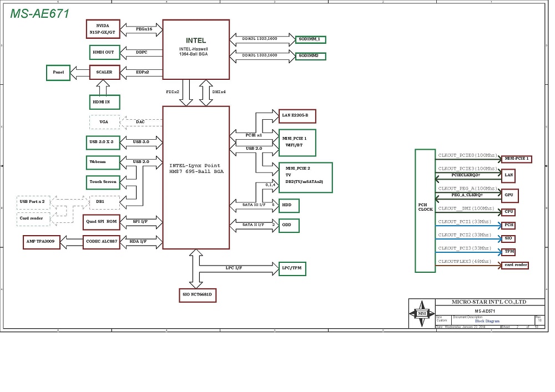Select the MINI_PCIE 1 WIFI/BT block

(x=297, y=142)
